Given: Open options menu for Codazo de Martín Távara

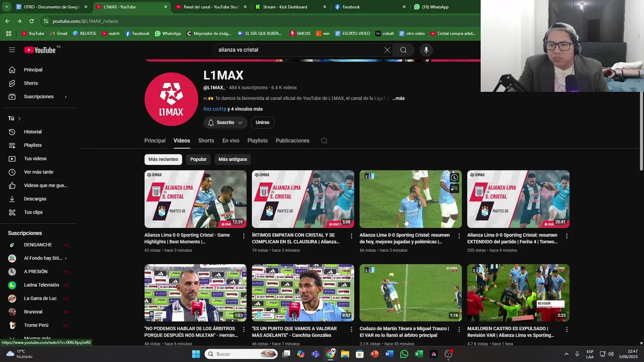Looking at the screenshot, I should (x=459, y=329).
